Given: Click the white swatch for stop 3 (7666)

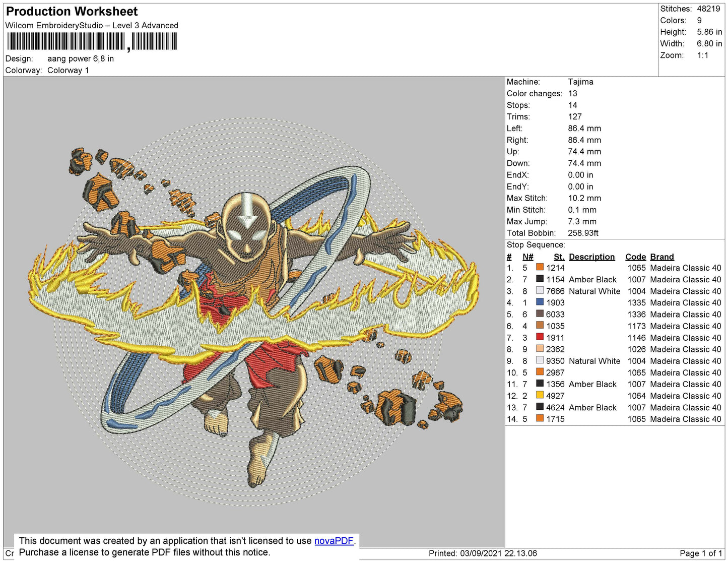Looking at the screenshot, I should 540,290.
